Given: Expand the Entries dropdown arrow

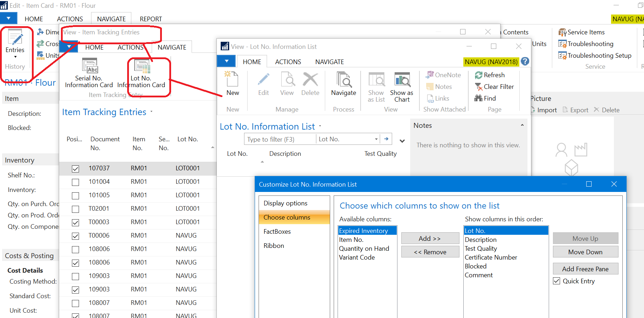Looking at the screenshot, I should [x=15, y=57].
